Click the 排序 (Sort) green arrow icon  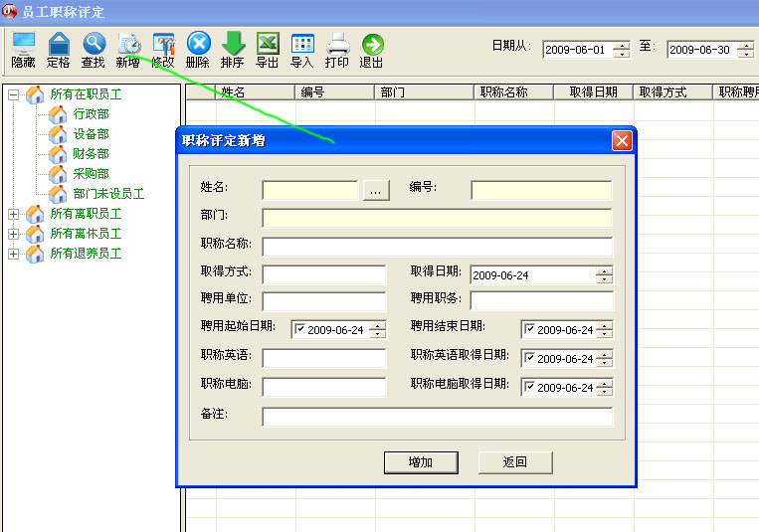tap(233, 50)
